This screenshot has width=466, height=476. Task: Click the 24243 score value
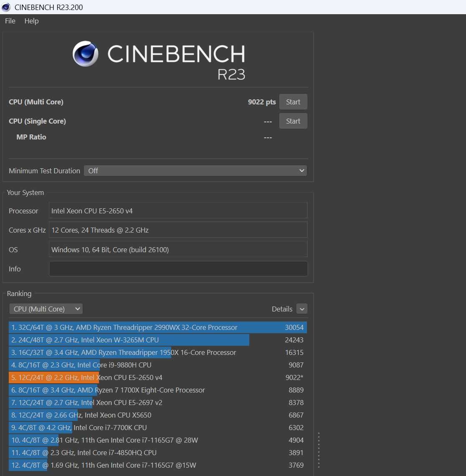coord(294,340)
